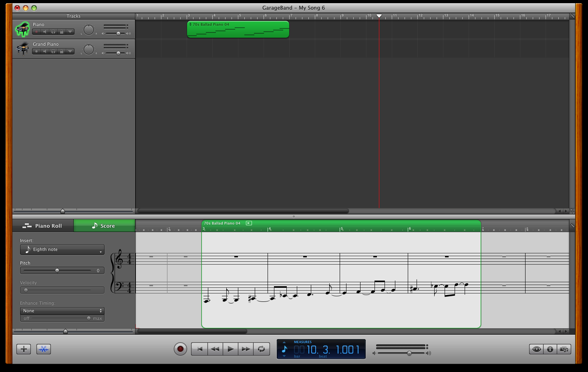Click the LCD mode up arrow

[x=284, y=342]
